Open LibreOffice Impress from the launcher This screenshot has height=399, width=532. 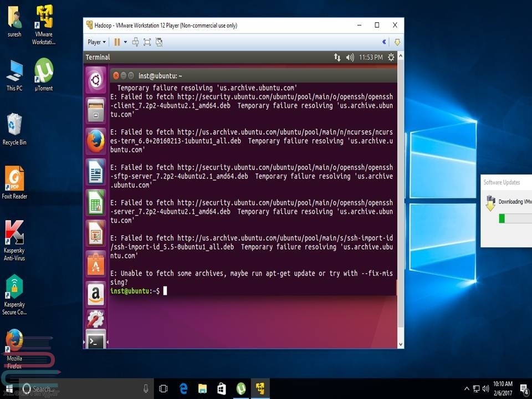pos(95,233)
